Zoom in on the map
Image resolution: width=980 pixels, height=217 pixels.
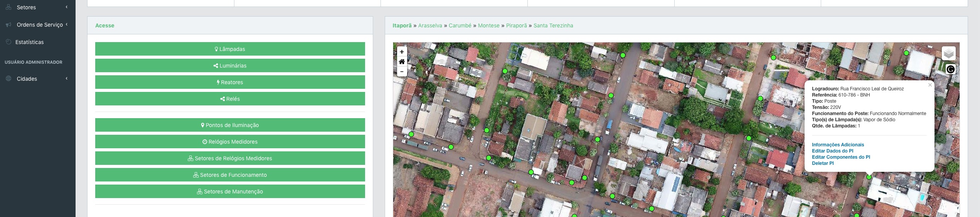[402, 52]
